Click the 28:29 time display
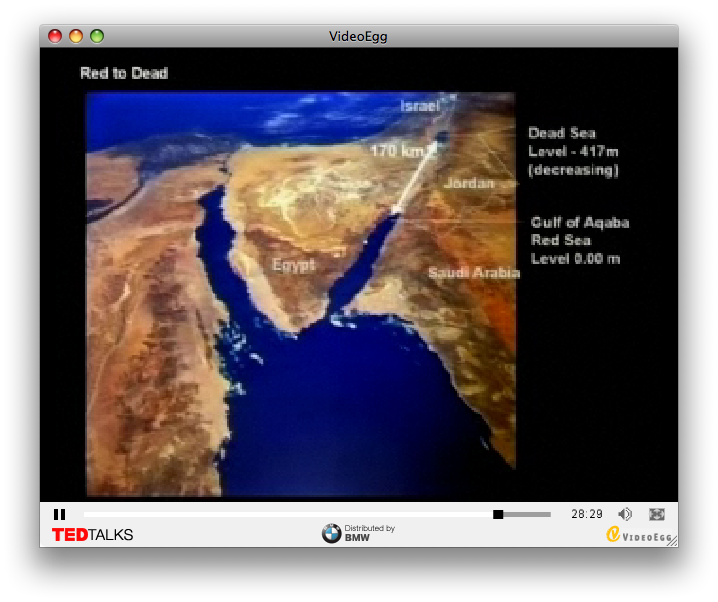Viewport: 718px width, 602px height. pyautogui.click(x=587, y=514)
